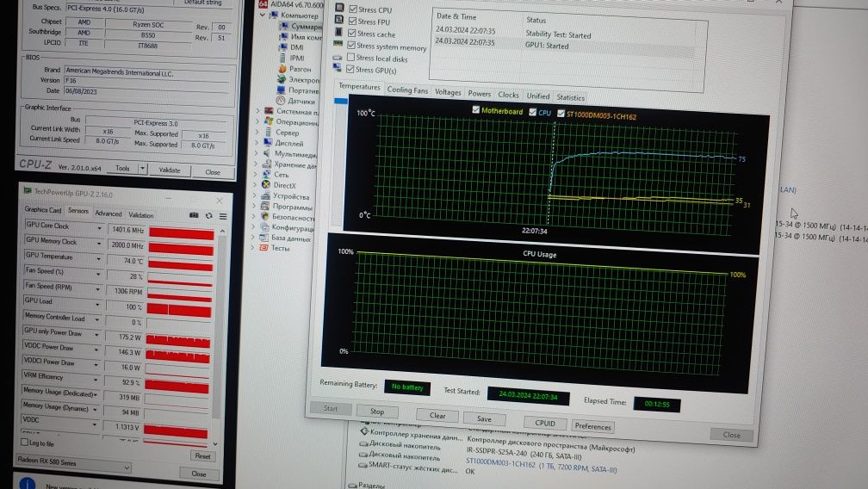868x489 pixels.
Task: Click SMART status hard drive icon
Action: click(363, 465)
